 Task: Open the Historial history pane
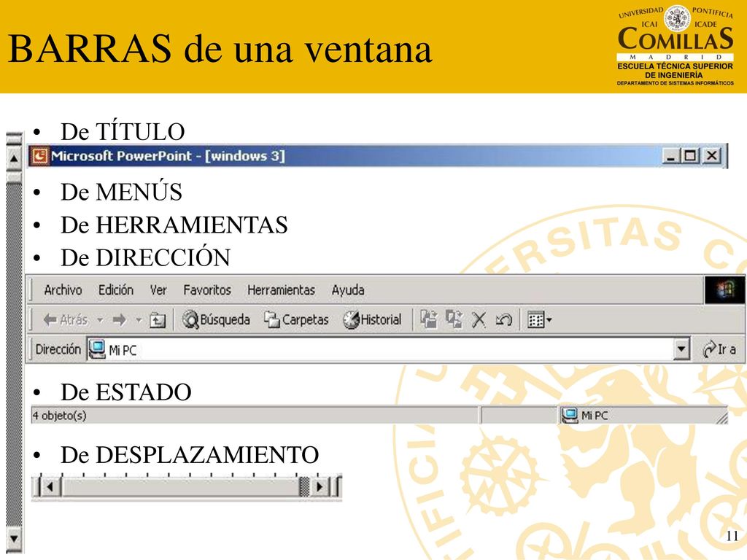pyautogui.click(x=373, y=319)
